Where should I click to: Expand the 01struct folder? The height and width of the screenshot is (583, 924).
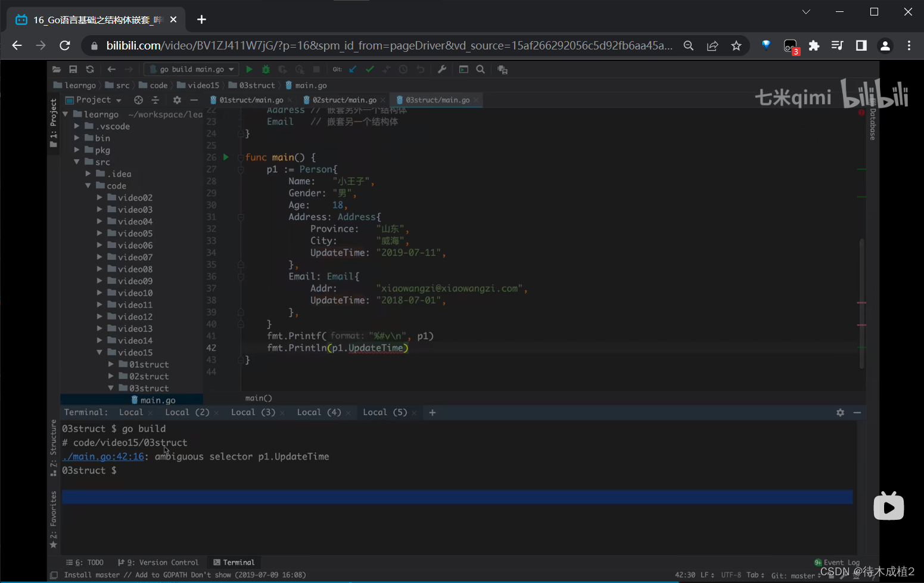(111, 365)
